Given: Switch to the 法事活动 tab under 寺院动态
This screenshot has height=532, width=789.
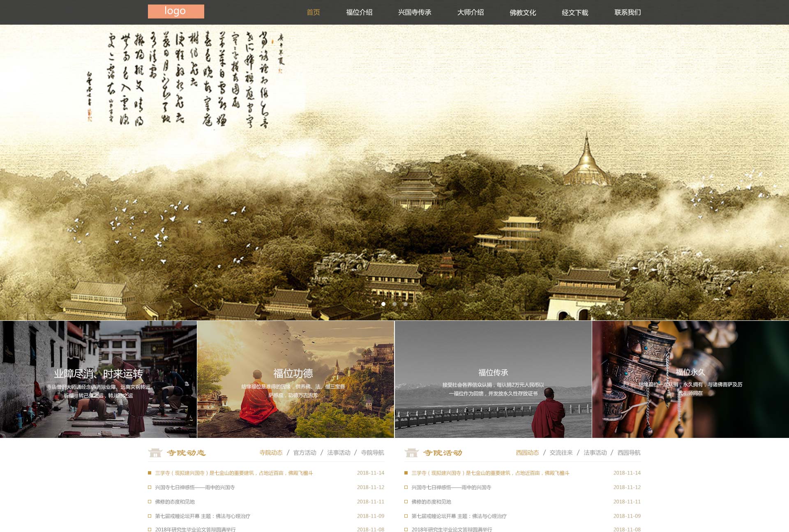Looking at the screenshot, I should point(339,453).
